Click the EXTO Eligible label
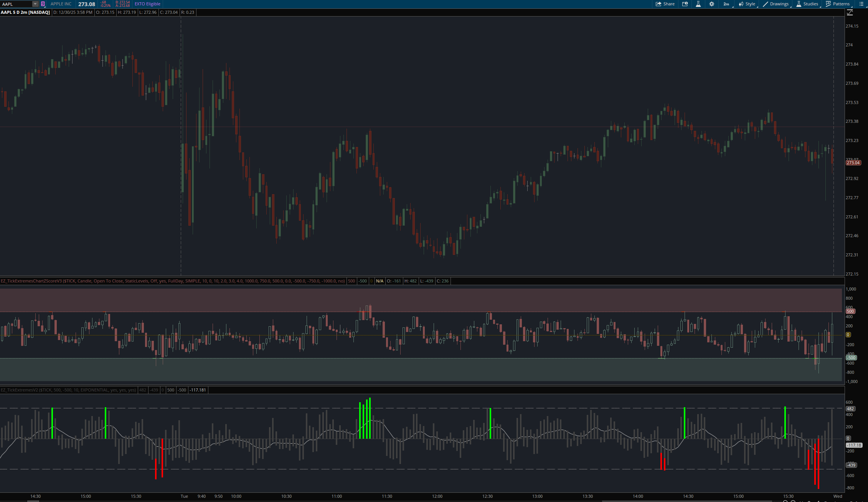This screenshot has height=502, width=868. click(x=147, y=4)
